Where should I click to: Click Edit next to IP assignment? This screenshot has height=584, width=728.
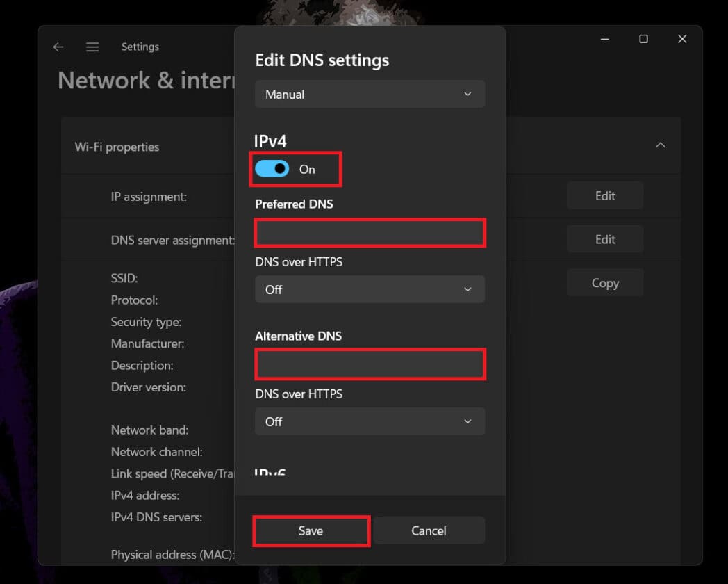tap(604, 195)
